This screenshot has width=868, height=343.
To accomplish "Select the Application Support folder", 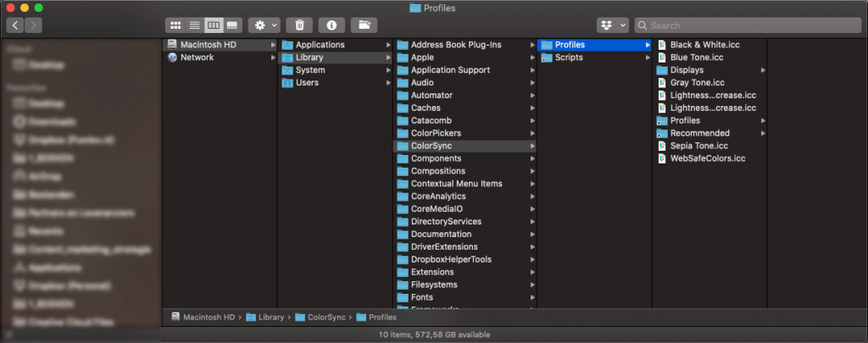I will (450, 70).
